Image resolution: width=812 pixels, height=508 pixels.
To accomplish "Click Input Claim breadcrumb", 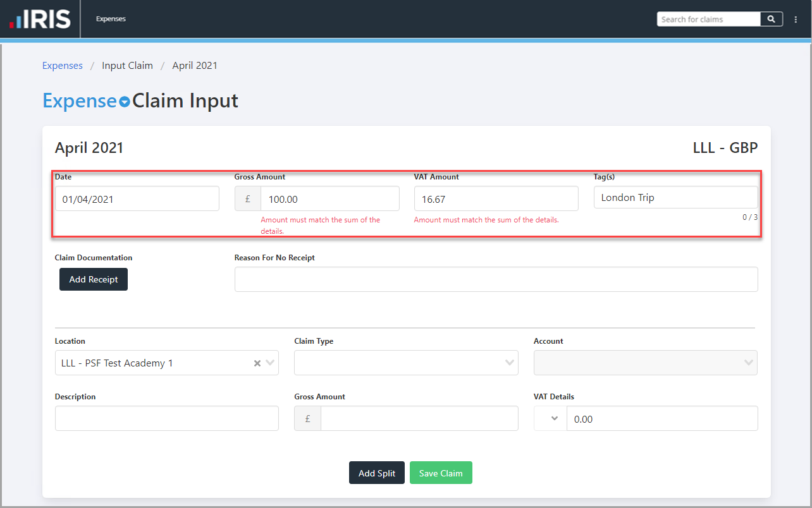I will [127, 66].
